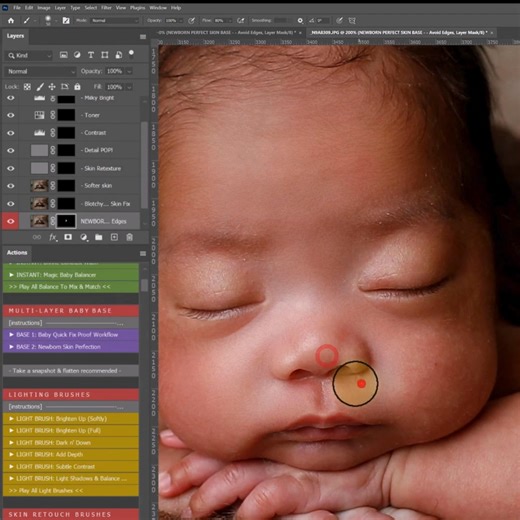Image resolution: width=520 pixels, height=520 pixels.
Task: Hide the Milky Bright layer
Action: (x=11, y=98)
